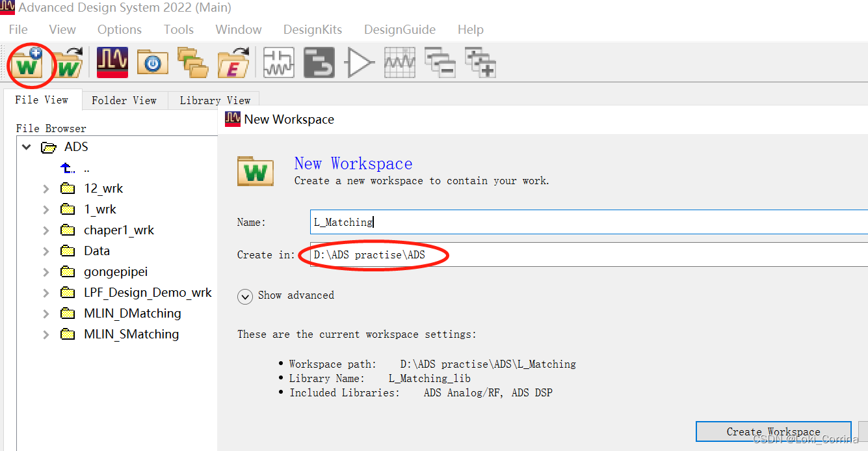Click the Create Workspace button
This screenshot has height=451, width=868.
point(773,431)
